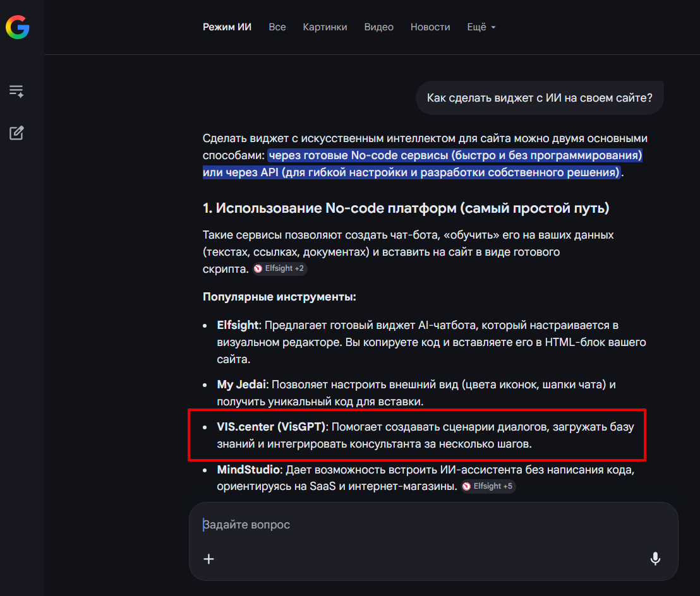Activate voice input with the microphone icon
This screenshot has height=596, width=700.
point(655,559)
